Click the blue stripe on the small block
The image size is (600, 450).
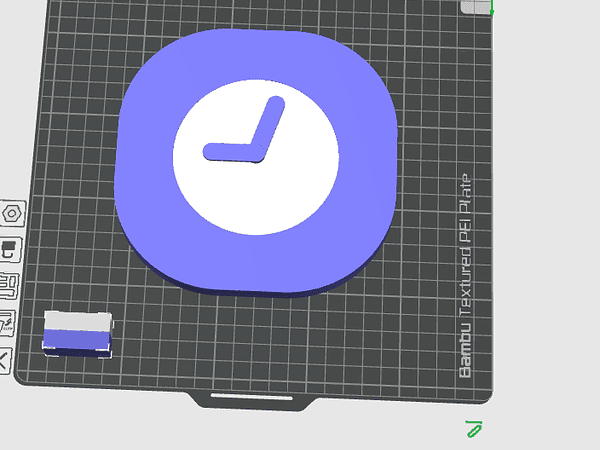[77, 339]
